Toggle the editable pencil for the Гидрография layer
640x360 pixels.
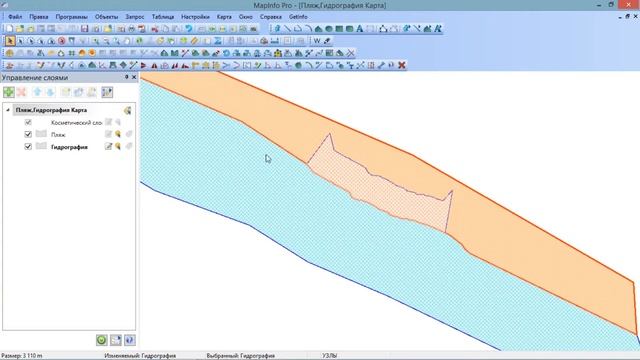108,146
